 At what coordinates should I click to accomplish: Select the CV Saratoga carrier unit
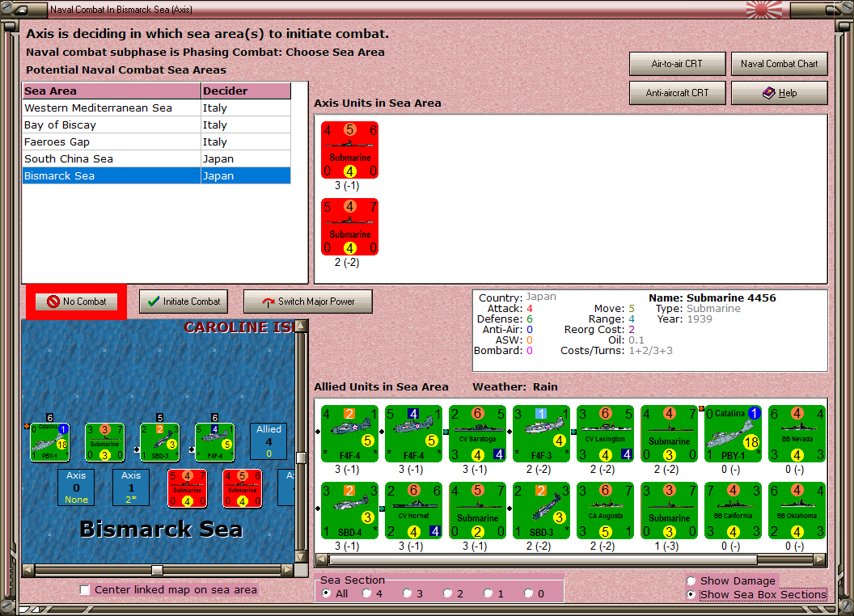477,433
